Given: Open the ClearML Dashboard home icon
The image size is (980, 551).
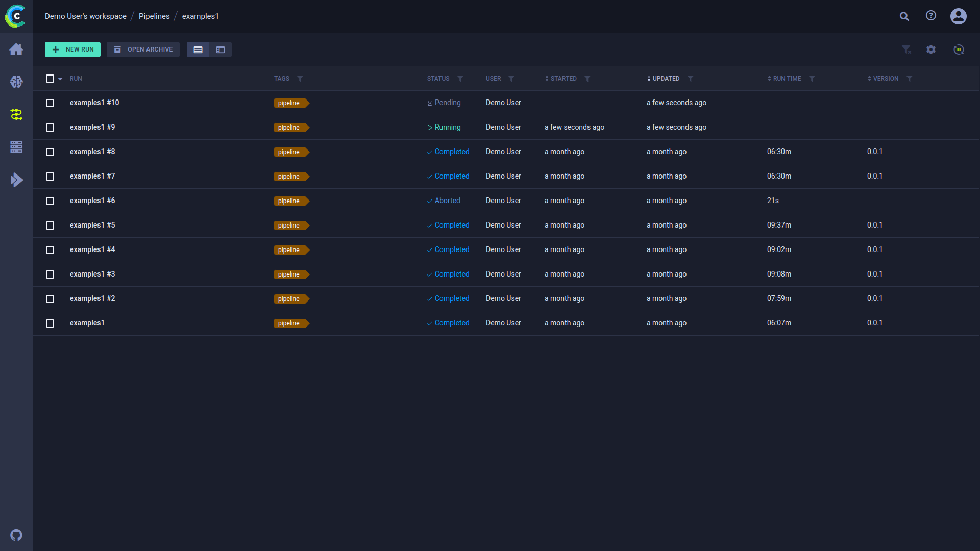Looking at the screenshot, I should (16, 49).
